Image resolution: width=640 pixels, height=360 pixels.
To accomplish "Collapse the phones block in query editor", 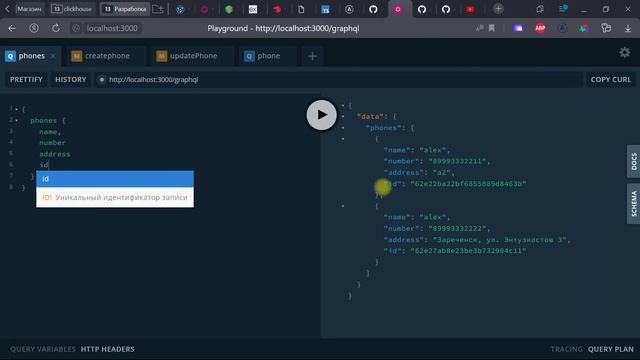I will [17, 120].
